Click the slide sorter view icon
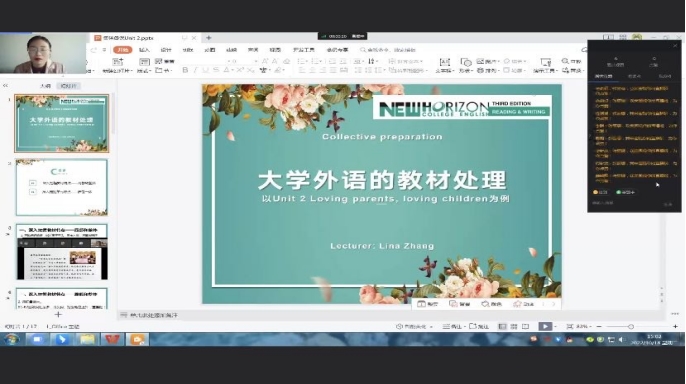Image resolution: width=686 pixels, height=384 pixels. [514, 326]
